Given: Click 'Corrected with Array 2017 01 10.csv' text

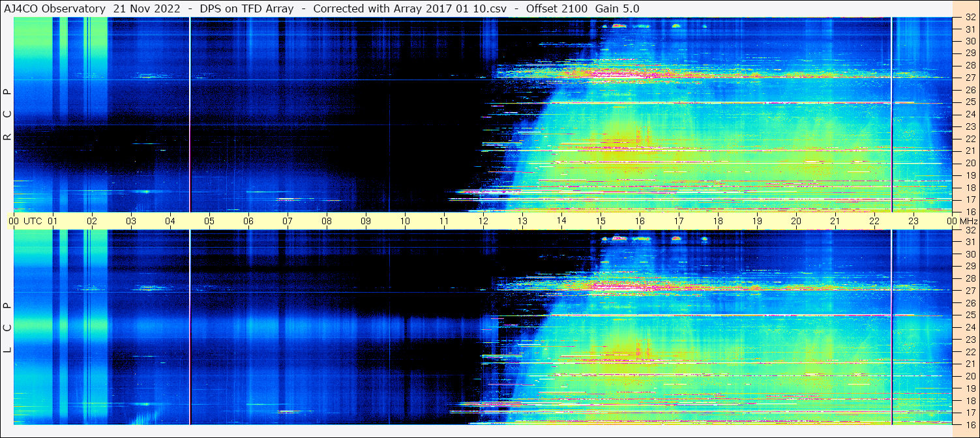Looking at the screenshot, I should [410, 8].
